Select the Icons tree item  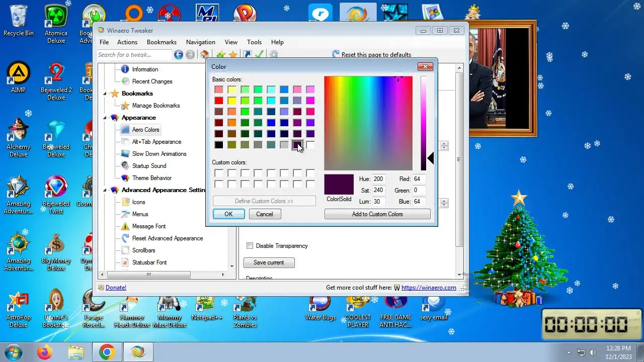(x=138, y=202)
